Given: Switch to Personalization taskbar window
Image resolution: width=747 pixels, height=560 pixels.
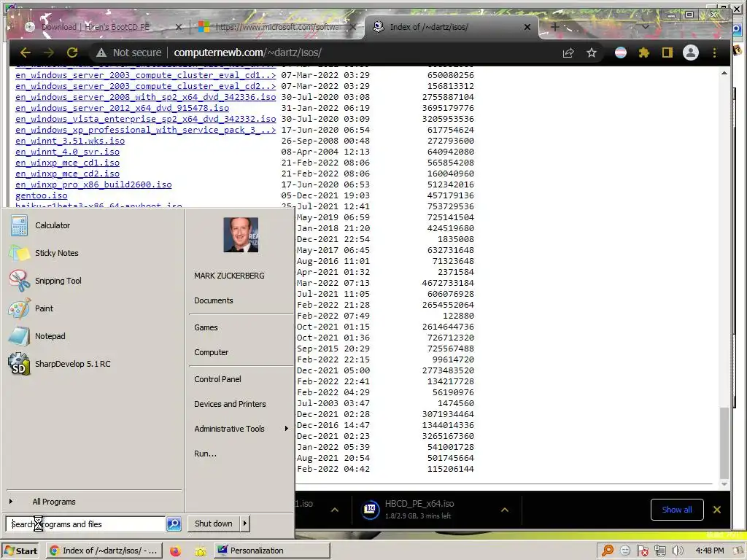Looking at the screenshot, I should point(271,551).
